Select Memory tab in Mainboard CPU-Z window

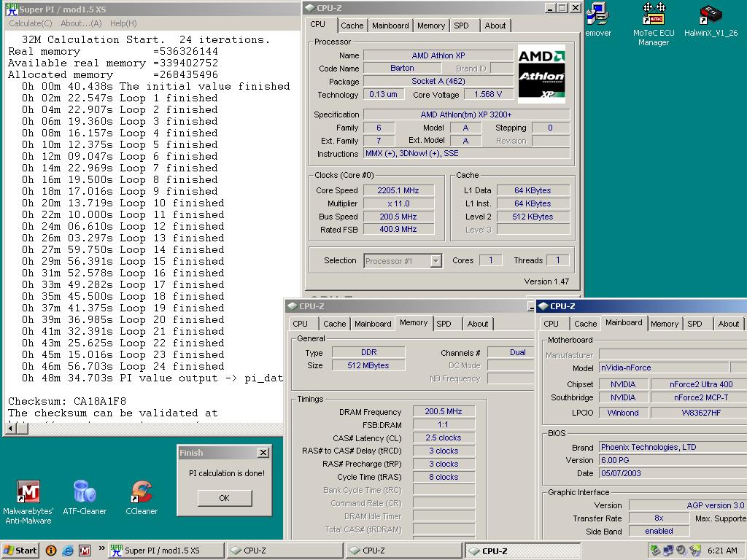pyautogui.click(x=664, y=324)
